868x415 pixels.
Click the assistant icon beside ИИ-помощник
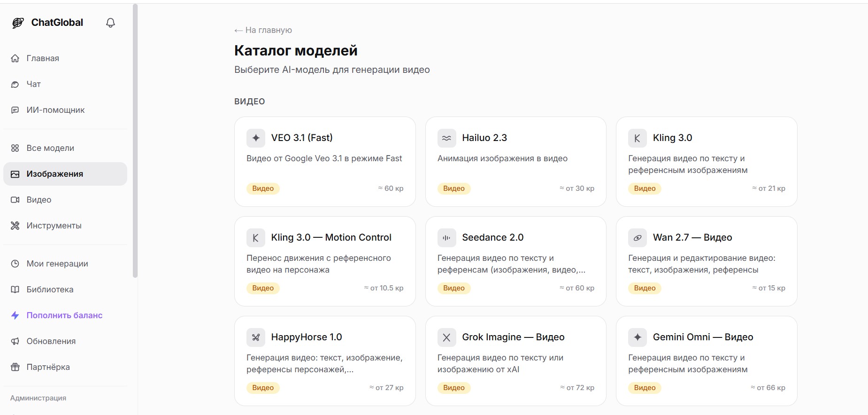click(x=15, y=110)
